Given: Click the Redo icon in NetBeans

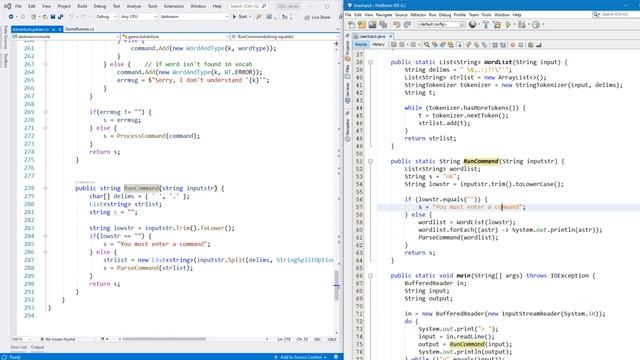Looking at the screenshot, I should click(407, 24).
